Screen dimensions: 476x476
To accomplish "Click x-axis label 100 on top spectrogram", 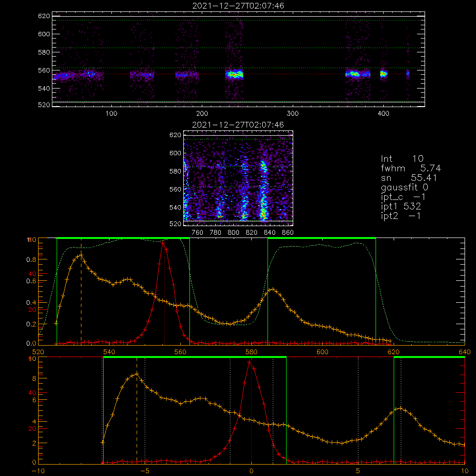I will pos(111,114).
